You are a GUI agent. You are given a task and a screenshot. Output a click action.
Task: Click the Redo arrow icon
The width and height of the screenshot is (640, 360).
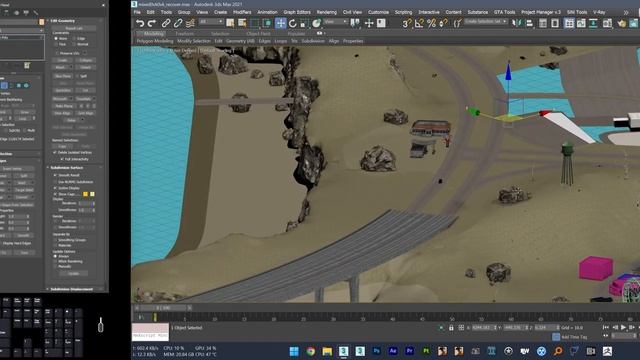tap(152, 23)
